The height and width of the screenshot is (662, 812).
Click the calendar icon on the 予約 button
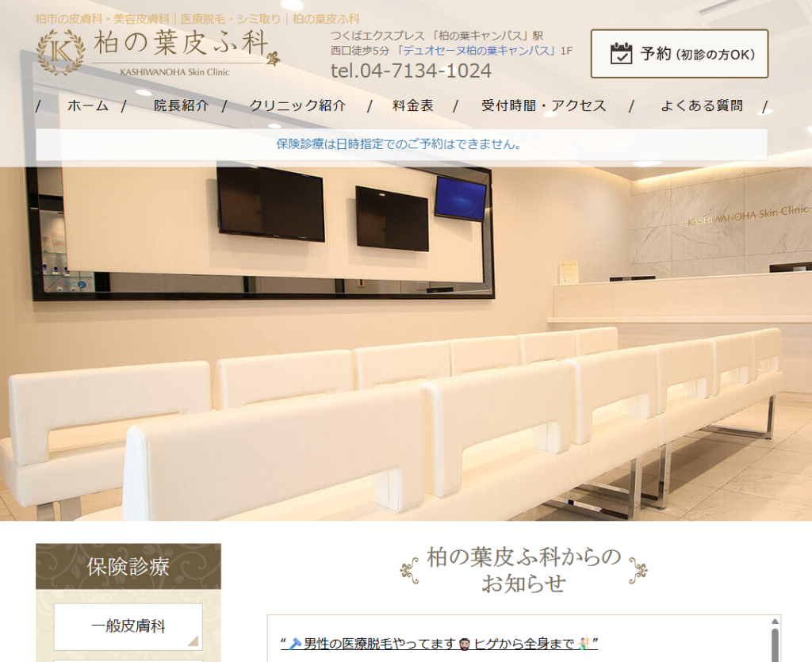point(621,54)
